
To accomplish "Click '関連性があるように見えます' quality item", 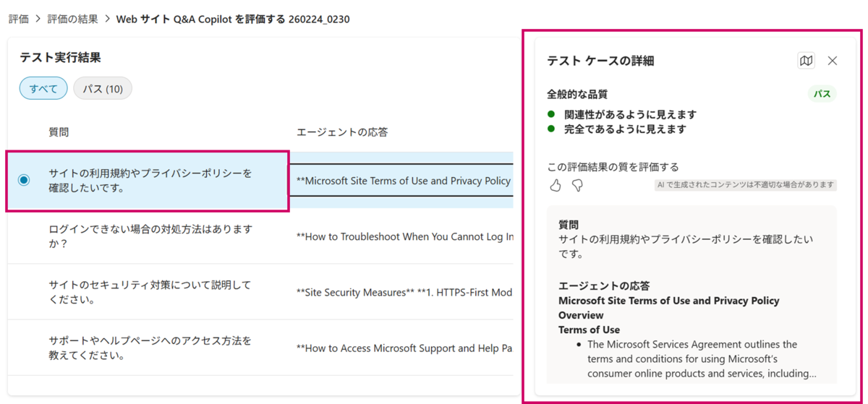I will tap(631, 114).
